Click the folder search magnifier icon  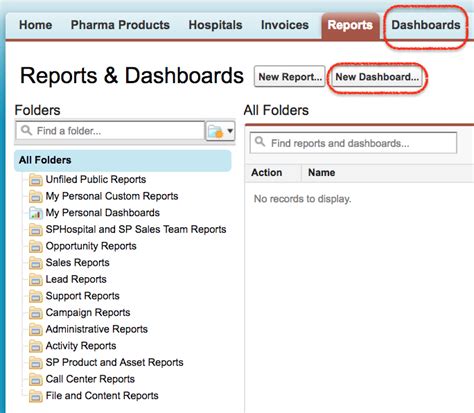coord(26,130)
